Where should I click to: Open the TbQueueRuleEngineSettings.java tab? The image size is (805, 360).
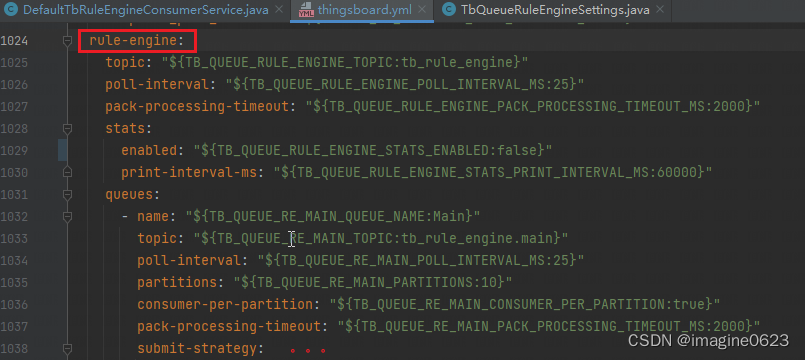(555, 10)
